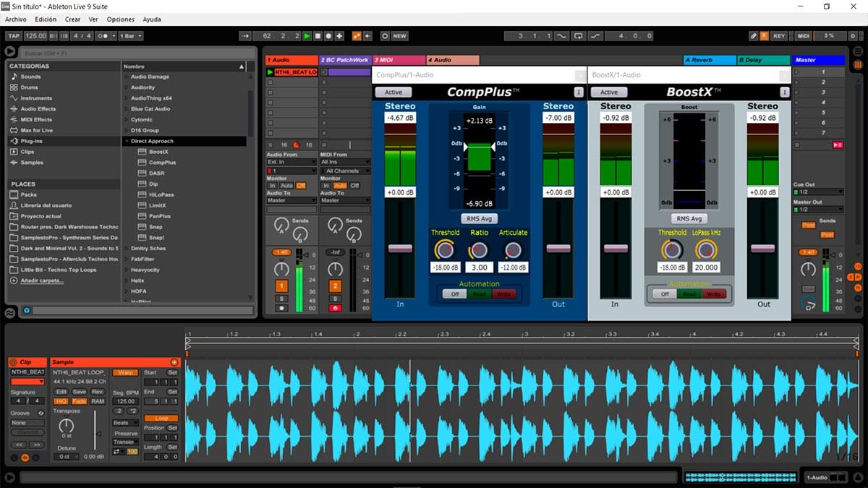Click the CompPlus Threshold knob
The width and height of the screenshot is (868, 488).
[444, 250]
